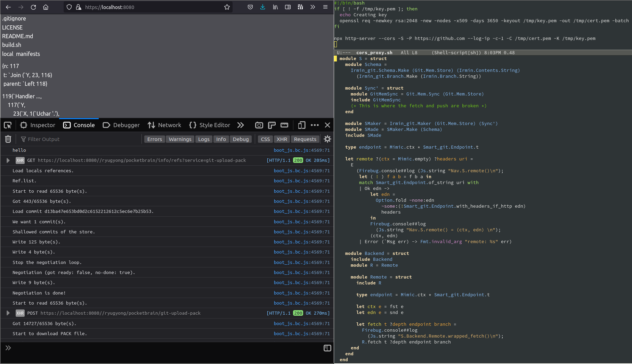Toggle the Errors filter in console
Screen dimensions: 632x364
point(154,139)
